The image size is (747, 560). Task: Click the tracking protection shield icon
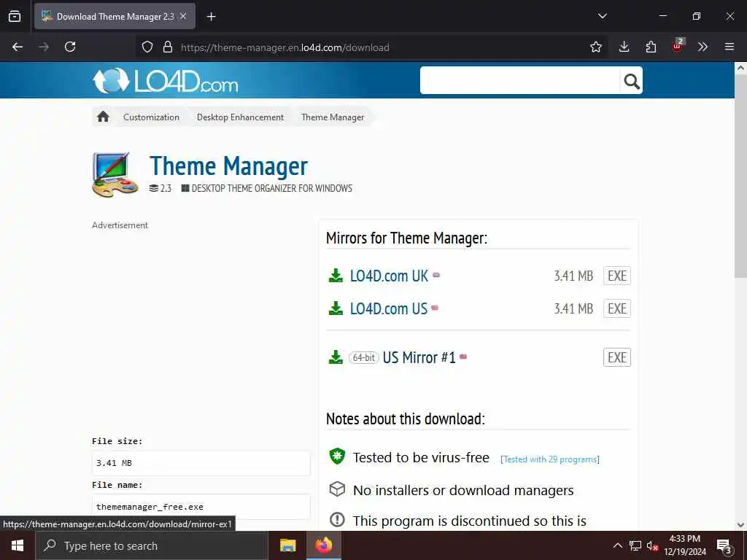pyautogui.click(x=147, y=47)
